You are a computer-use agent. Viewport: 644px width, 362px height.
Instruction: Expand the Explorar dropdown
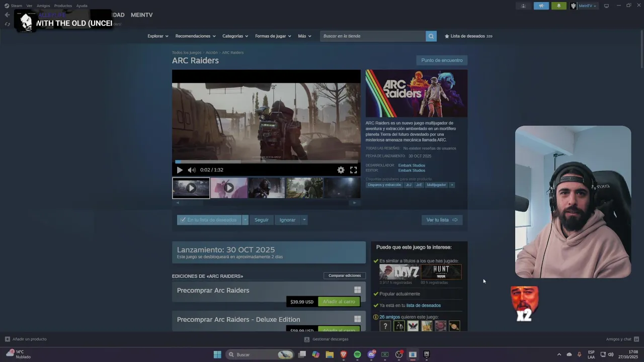[x=158, y=36]
